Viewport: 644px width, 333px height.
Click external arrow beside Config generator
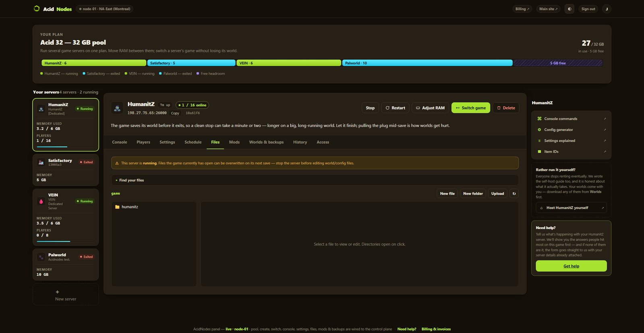tap(605, 130)
